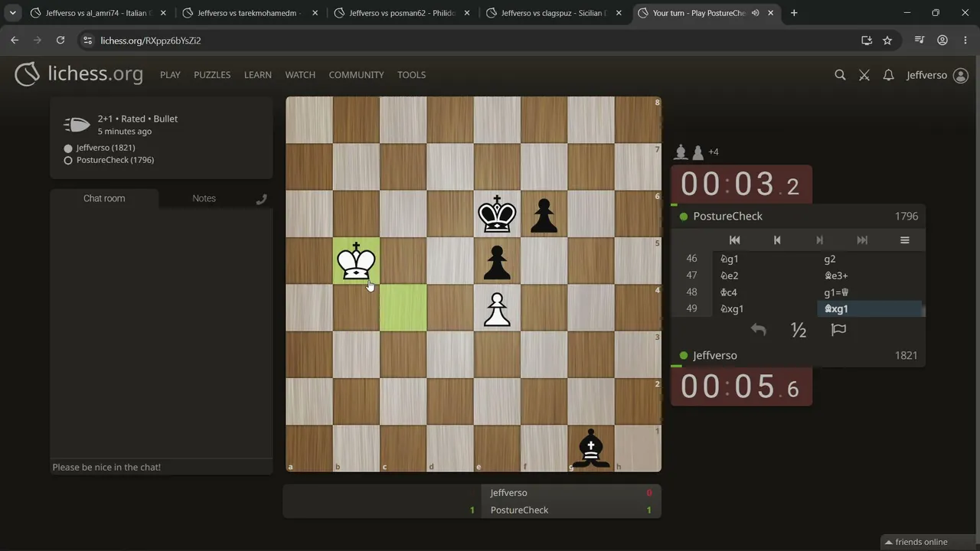
Task: View site information for lichess.org
Action: click(x=87, y=41)
